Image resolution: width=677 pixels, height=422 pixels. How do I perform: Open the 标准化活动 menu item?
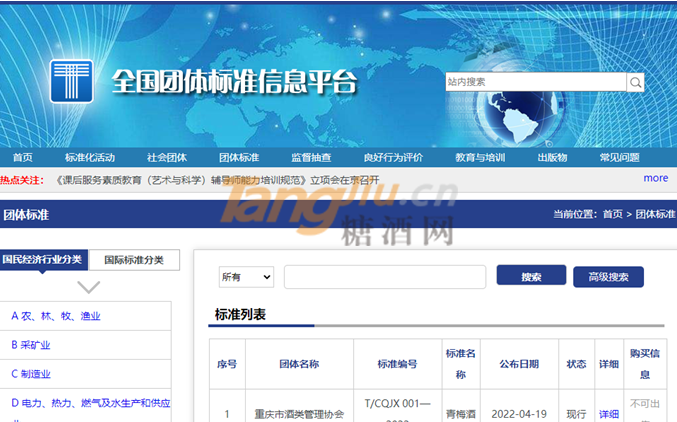(x=90, y=158)
